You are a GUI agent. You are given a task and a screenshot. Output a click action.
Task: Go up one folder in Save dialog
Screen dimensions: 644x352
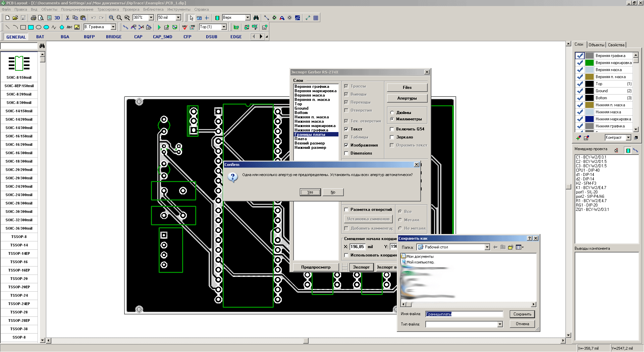click(503, 247)
